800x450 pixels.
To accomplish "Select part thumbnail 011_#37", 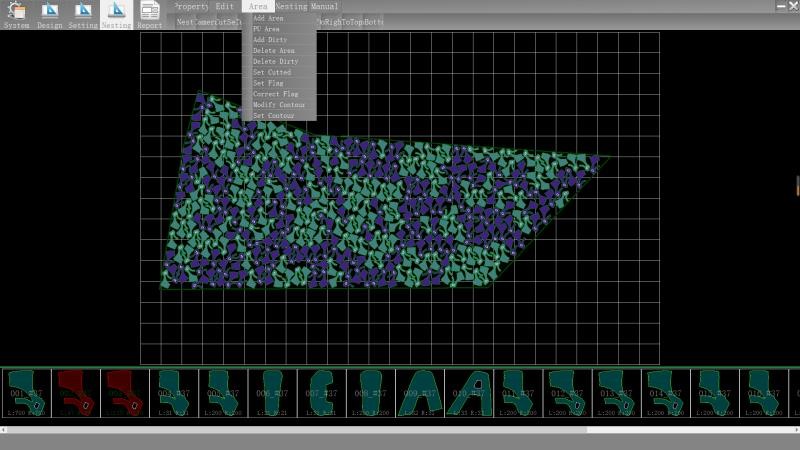I will (518, 393).
